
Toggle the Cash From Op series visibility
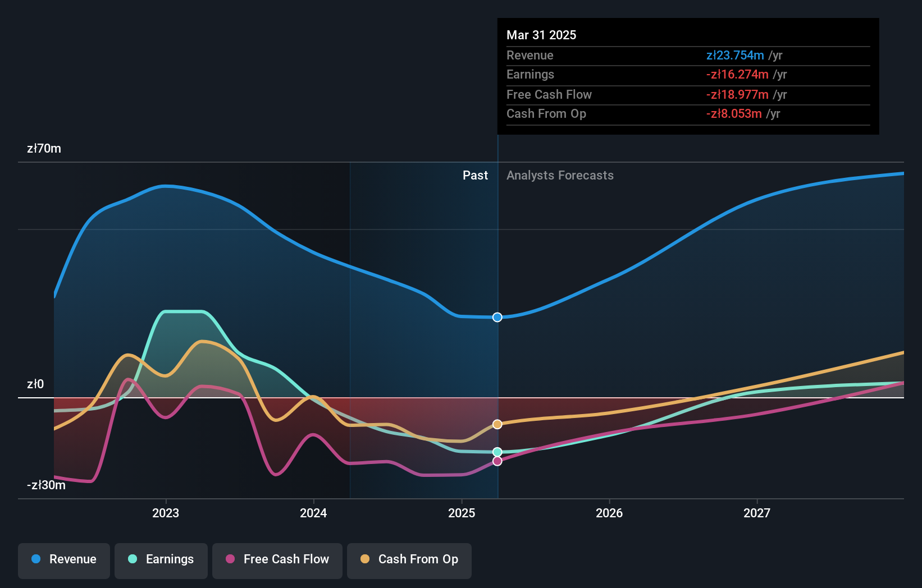pyautogui.click(x=409, y=559)
